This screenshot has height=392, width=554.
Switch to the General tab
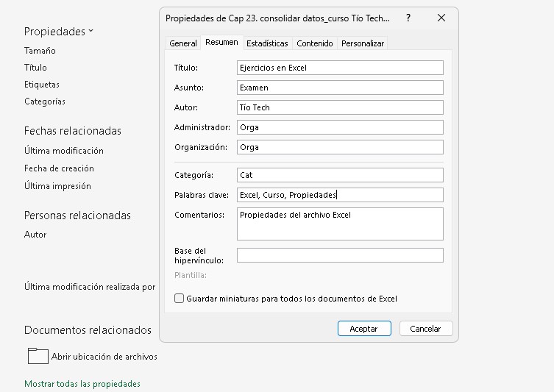pos(183,43)
